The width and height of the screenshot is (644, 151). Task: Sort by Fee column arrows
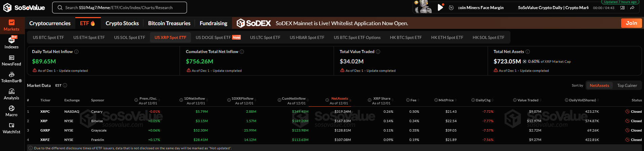point(418,100)
